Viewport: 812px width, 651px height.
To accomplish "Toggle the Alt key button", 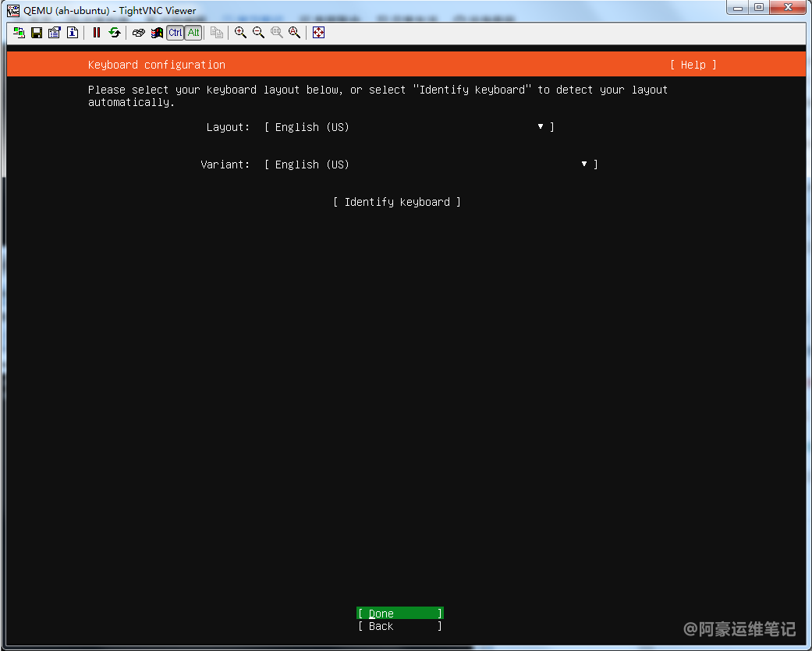I will click(x=193, y=33).
